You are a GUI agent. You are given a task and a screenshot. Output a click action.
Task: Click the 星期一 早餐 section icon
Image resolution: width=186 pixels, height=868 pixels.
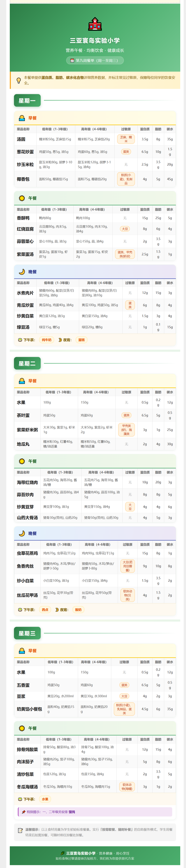pyautogui.click(x=22, y=118)
